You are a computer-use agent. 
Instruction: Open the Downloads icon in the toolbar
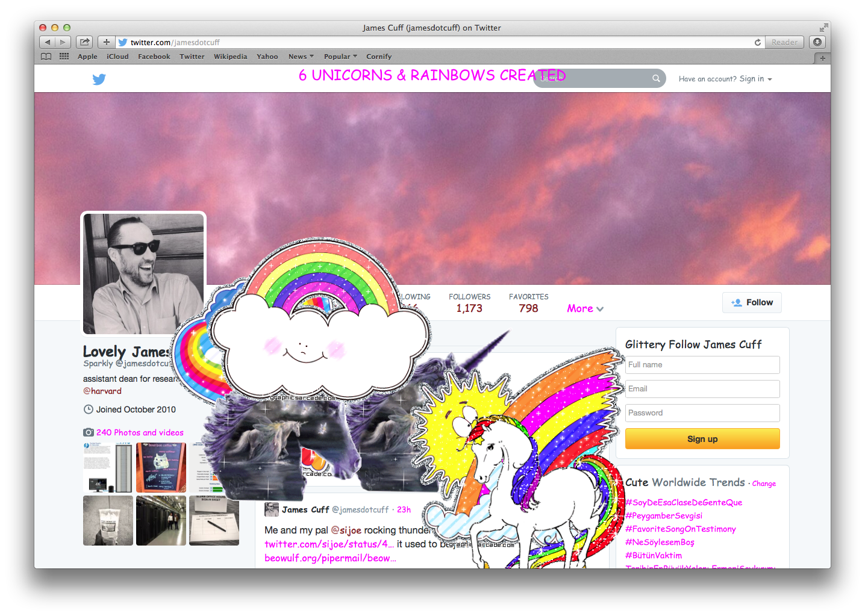point(817,42)
